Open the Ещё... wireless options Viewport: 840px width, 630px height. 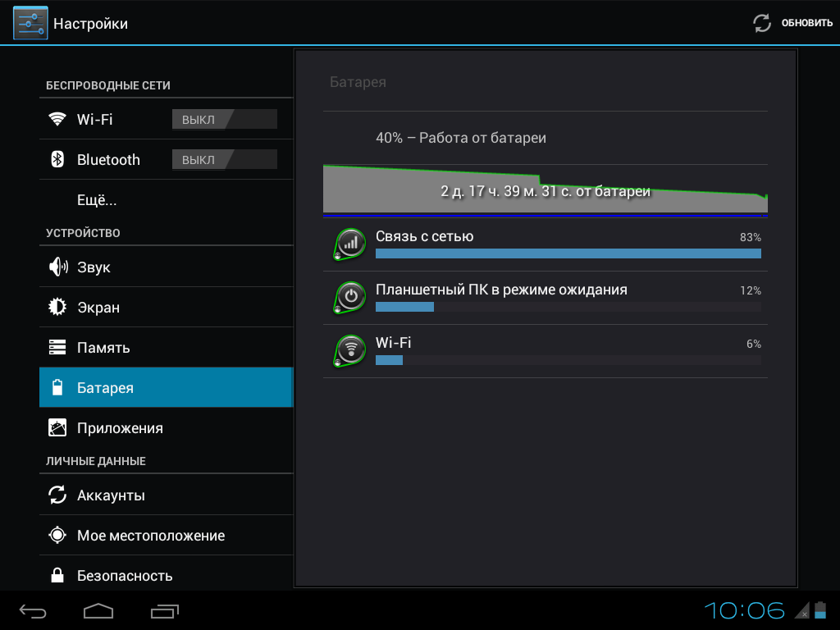pos(166,200)
